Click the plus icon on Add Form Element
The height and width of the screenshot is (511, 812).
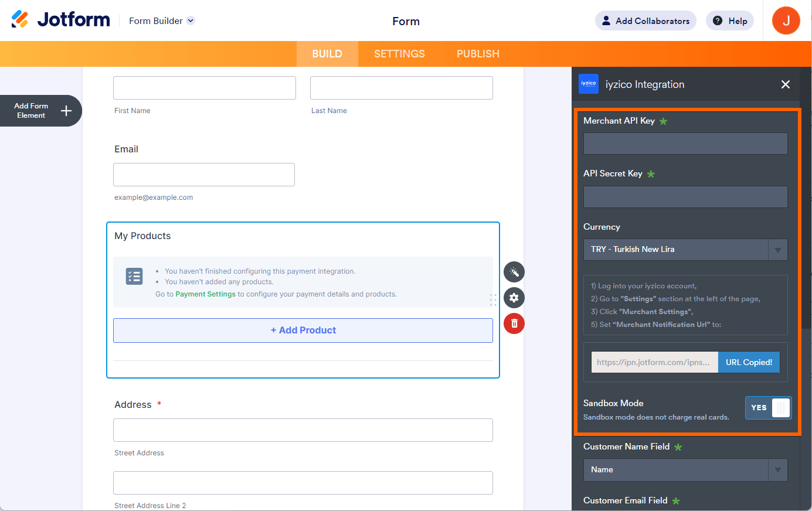(66, 111)
